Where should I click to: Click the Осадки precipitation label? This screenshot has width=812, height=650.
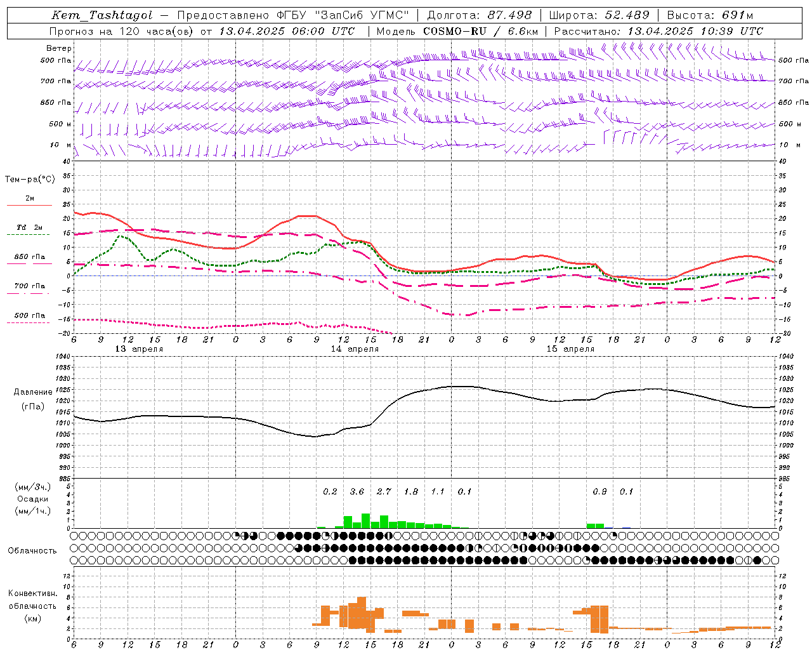(33, 499)
